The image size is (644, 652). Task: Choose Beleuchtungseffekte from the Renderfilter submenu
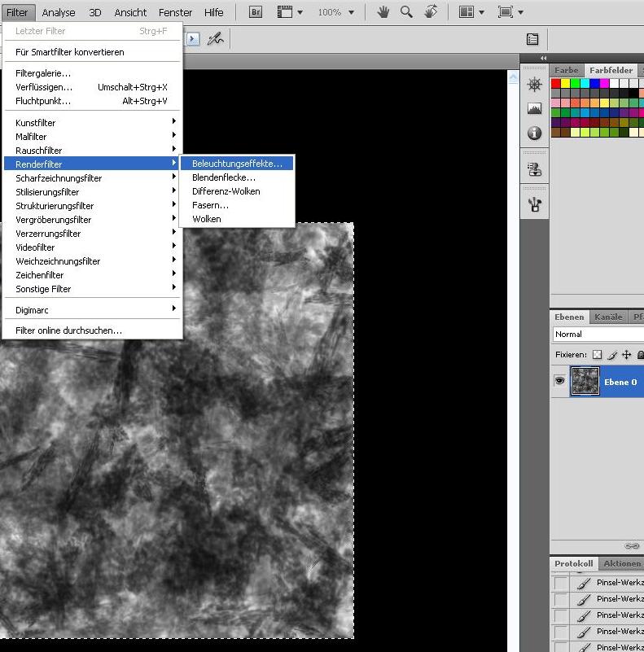pos(237,164)
